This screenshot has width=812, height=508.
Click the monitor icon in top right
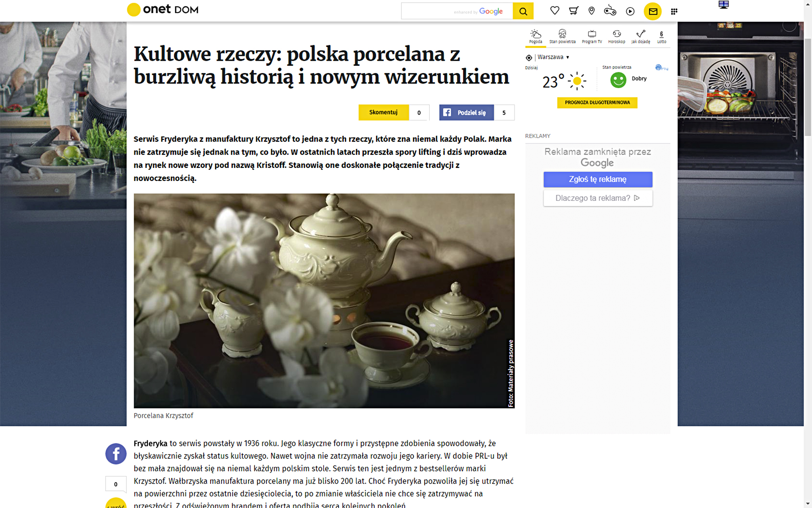724,5
